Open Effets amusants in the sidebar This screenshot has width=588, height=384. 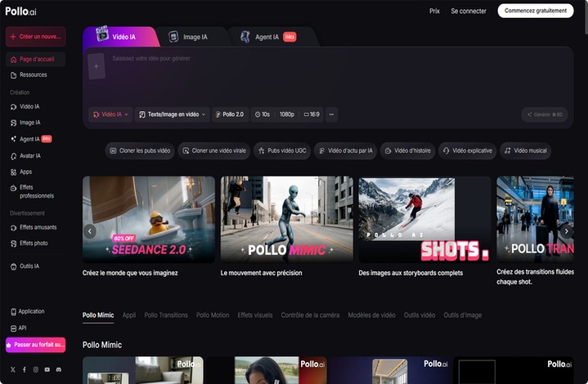(x=36, y=227)
